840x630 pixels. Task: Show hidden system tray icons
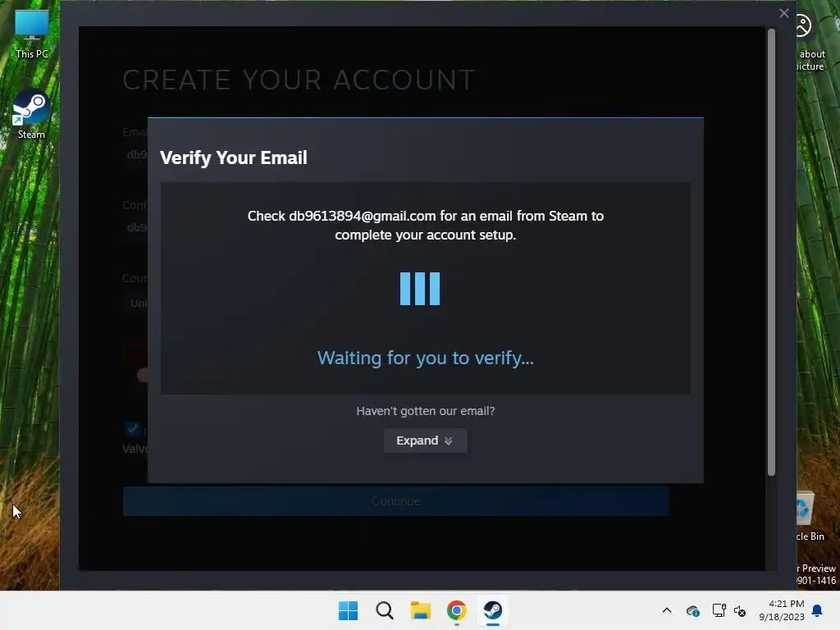666,610
